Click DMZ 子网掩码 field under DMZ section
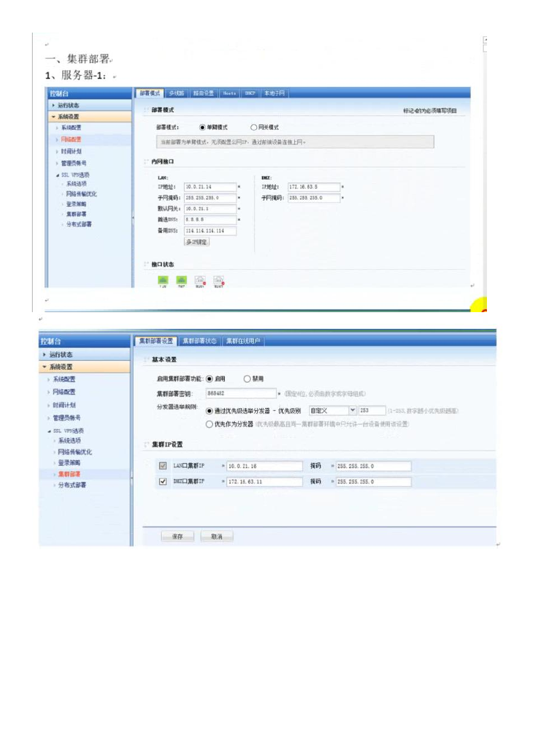Image resolution: width=535 pixels, height=756 pixels. 314,198
